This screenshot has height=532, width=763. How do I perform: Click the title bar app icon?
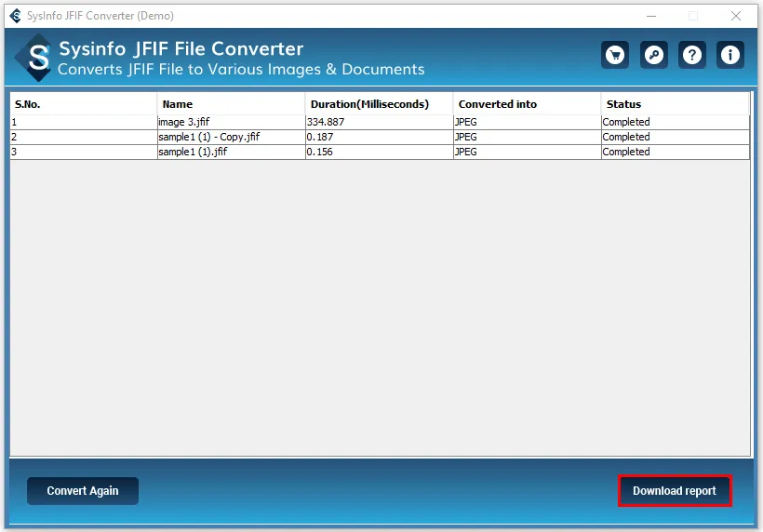[15, 16]
